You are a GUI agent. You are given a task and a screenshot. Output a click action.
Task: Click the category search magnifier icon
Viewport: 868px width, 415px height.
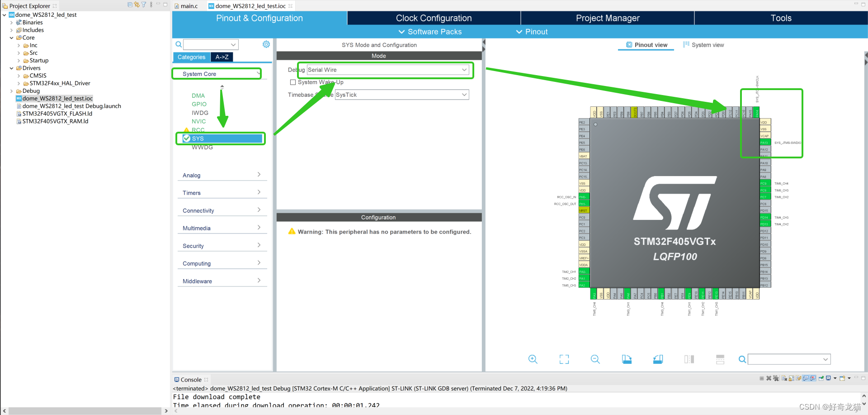pos(179,44)
